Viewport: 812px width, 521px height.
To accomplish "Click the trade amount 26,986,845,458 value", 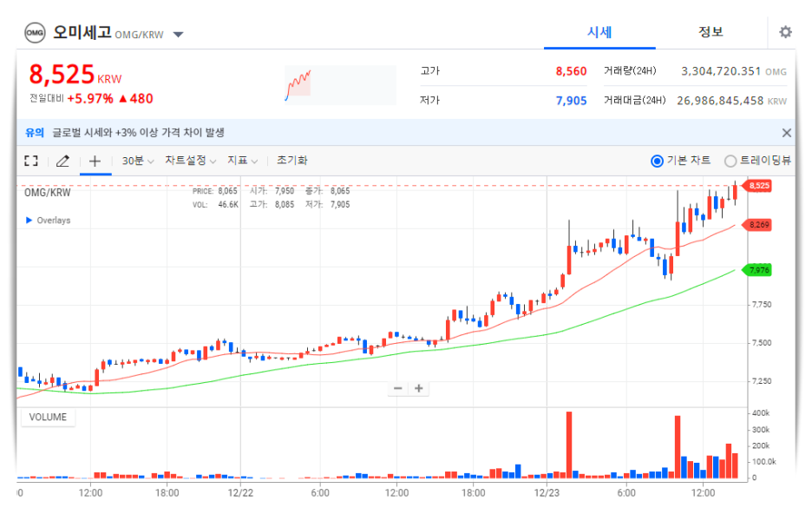I will click(x=720, y=101).
